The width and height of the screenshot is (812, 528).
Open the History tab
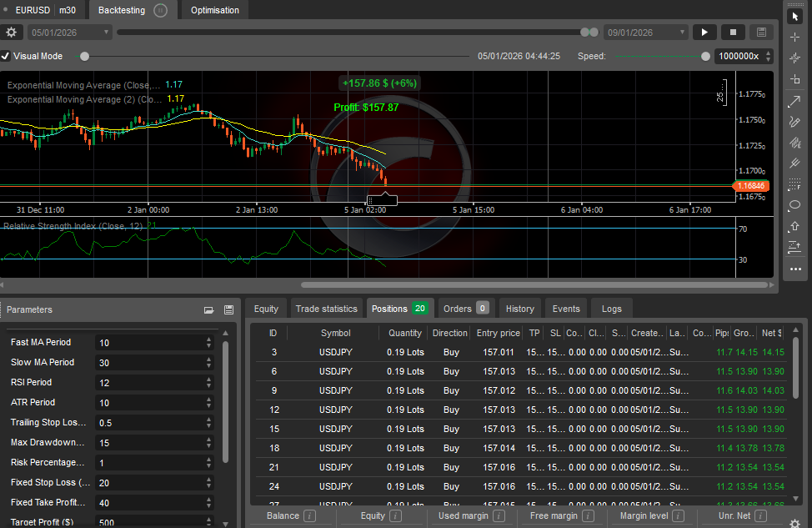(x=519, y=309)
